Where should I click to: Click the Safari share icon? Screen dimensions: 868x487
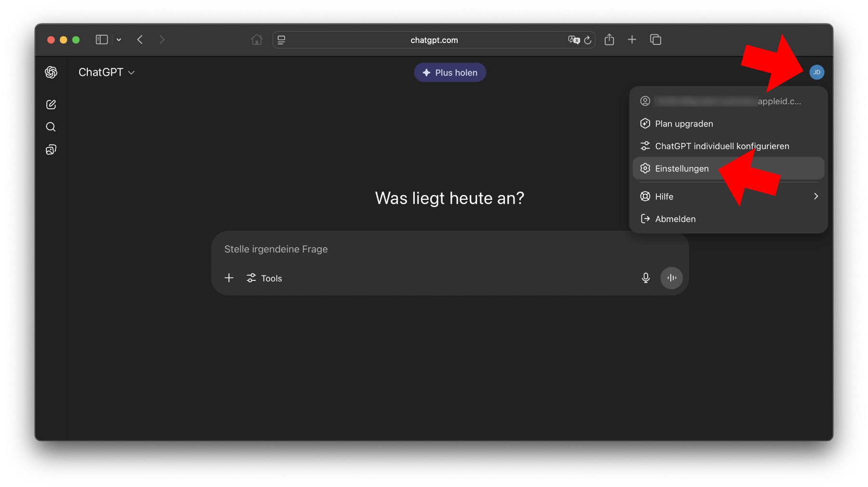tap(609, 40)
